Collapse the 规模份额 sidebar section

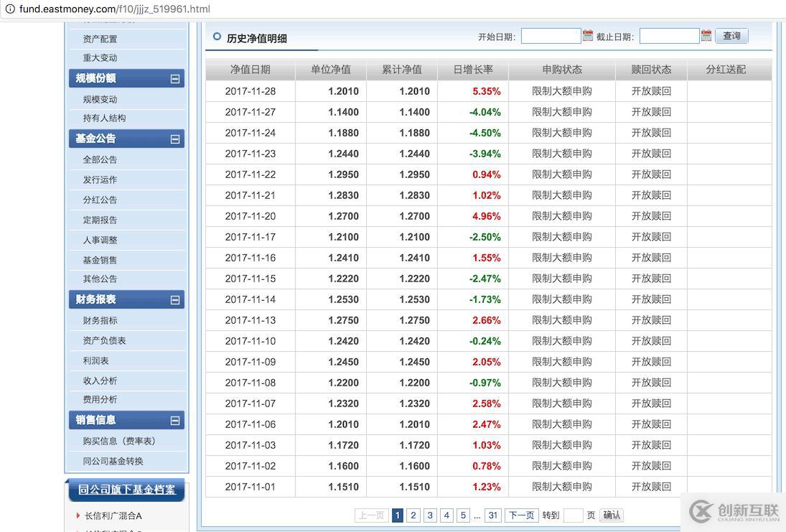click(x=174, y=79)
